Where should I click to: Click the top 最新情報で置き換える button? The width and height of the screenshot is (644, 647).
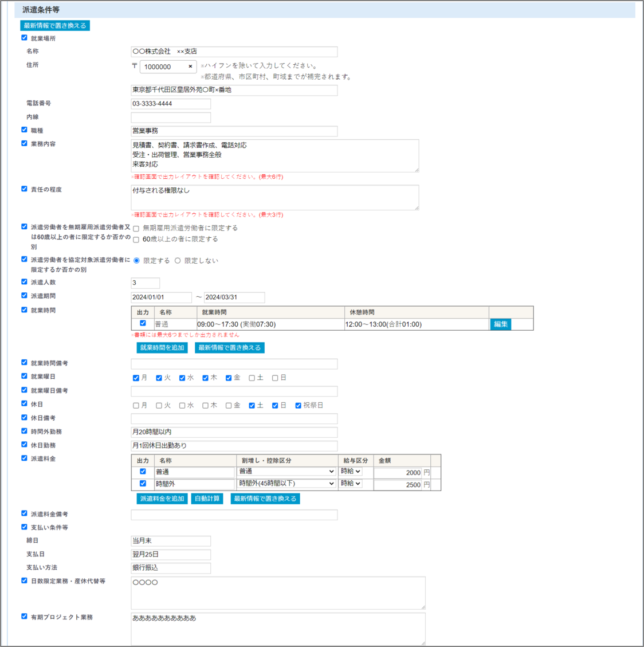(x=55, y=26)
